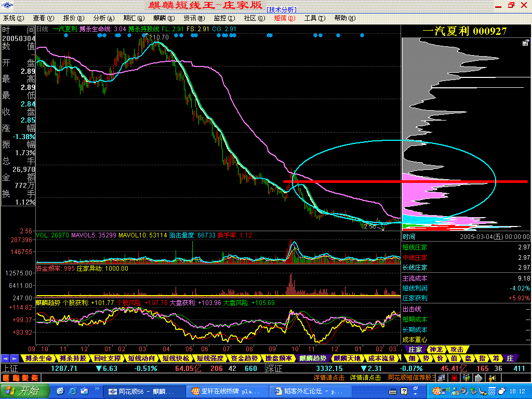532x399 pixels.
Task: Open the 短信(D) menu
Action: (x=285, y=18)
